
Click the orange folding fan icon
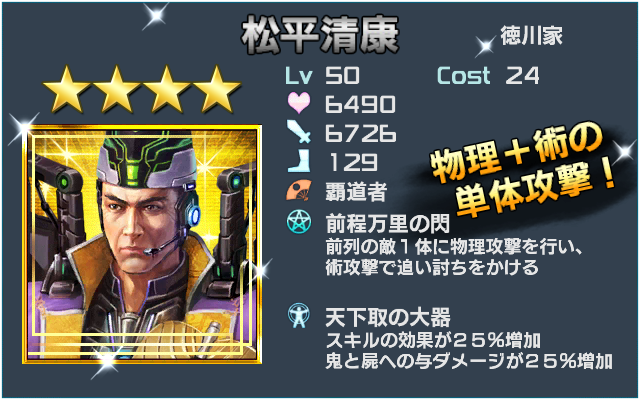(299, 190)
